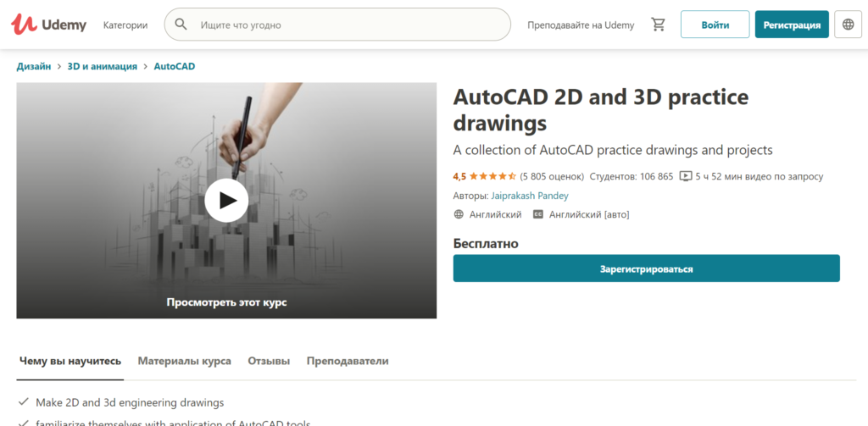Click the star rating icons

coord(492,177)
